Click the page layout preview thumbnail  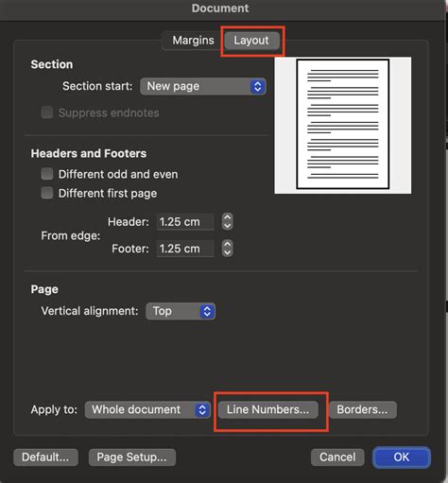[x=343, y=125]
